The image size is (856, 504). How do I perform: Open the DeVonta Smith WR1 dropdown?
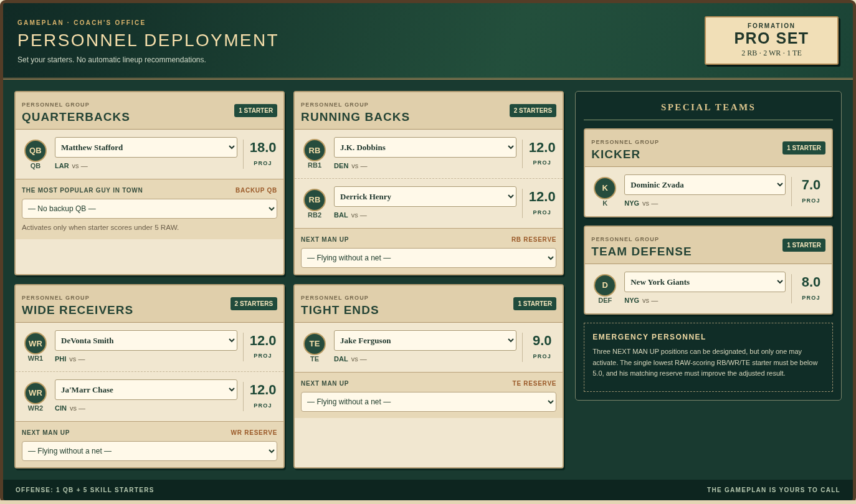tap(146, 341)
